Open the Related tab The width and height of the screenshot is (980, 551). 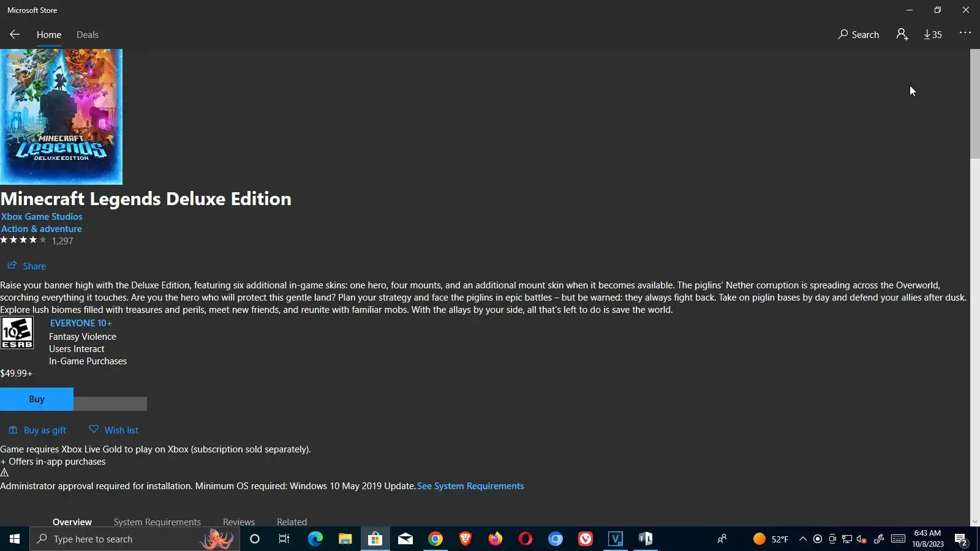tap(292, 522)
